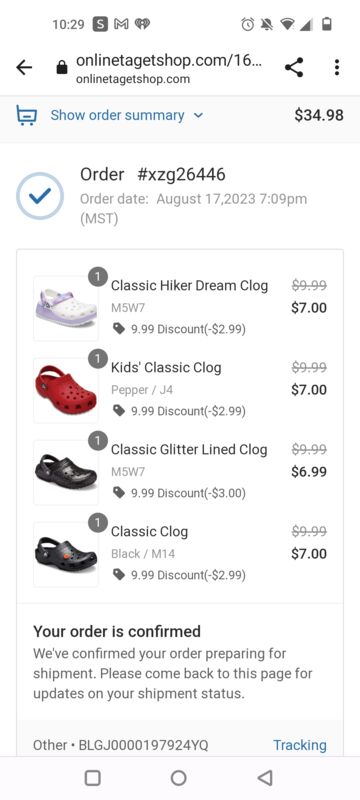Viewport: 360px width, 800px height.
Task: Tap the Android back triangle button
Action: tap(265, 778)
